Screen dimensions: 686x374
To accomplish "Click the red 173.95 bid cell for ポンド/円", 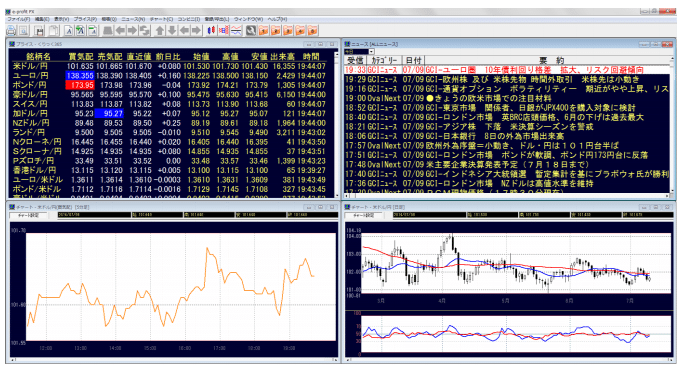I will 80,85.
